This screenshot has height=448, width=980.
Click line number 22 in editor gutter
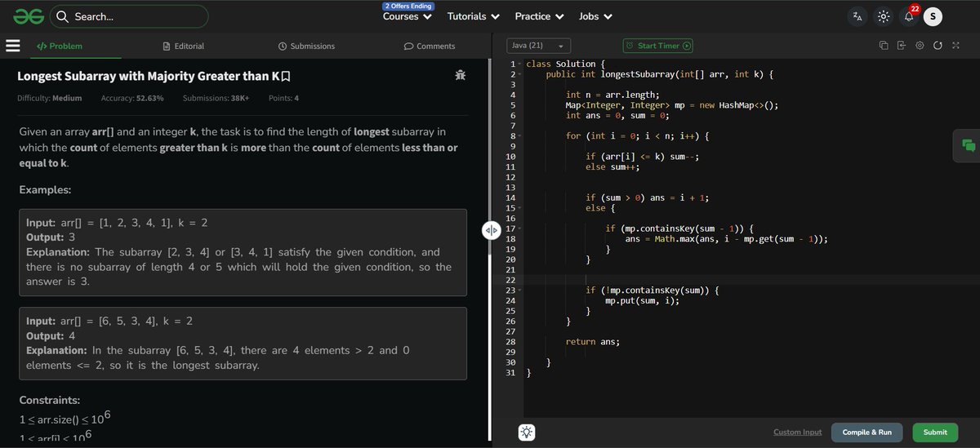coord(510,280)
